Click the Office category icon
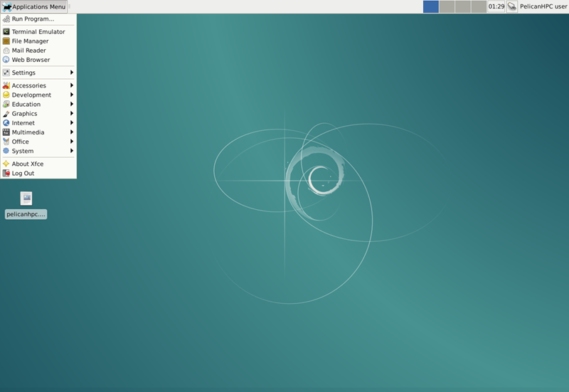Screen dimensions: 569x392 pyautogui.click(x=6, y=142)
